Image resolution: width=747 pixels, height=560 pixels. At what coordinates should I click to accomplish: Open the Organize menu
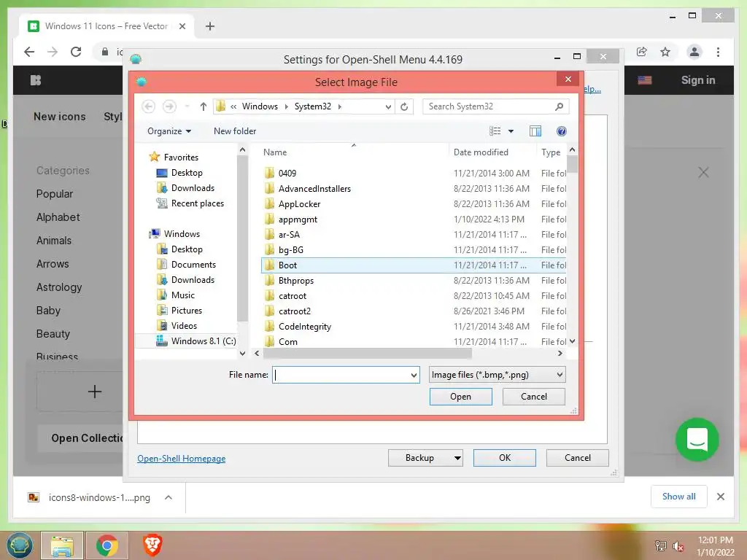tap(169, 131)
